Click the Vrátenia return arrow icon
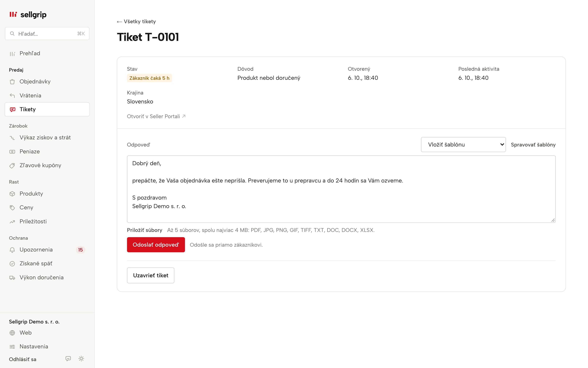Viewport: 588px width, 368px height. pyautogui.click(x=12, y=96)
